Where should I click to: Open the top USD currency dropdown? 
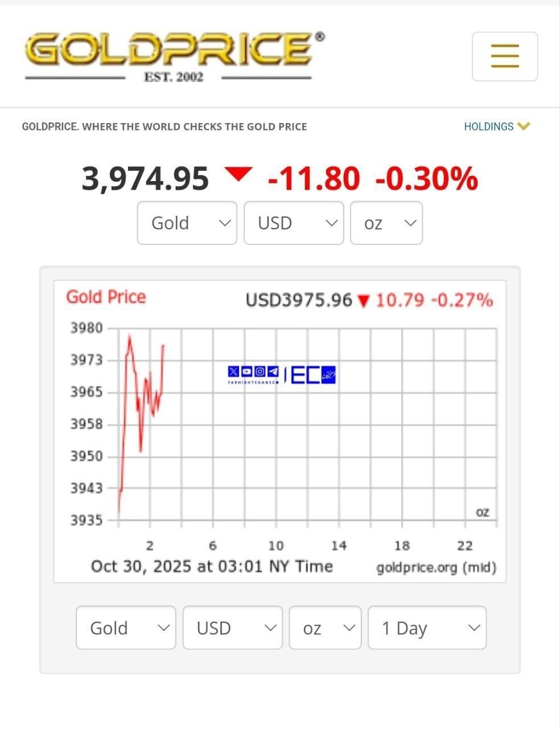[x=294, y=223]
